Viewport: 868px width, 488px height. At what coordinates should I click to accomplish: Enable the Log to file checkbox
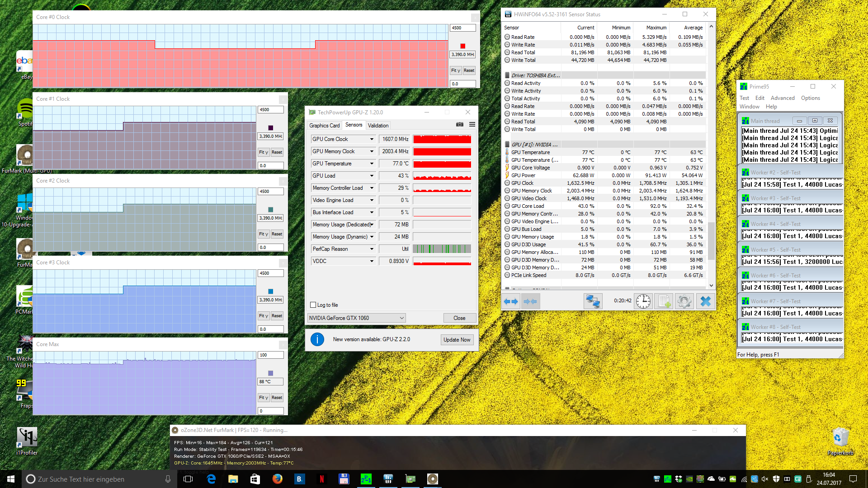click(313, 305)
